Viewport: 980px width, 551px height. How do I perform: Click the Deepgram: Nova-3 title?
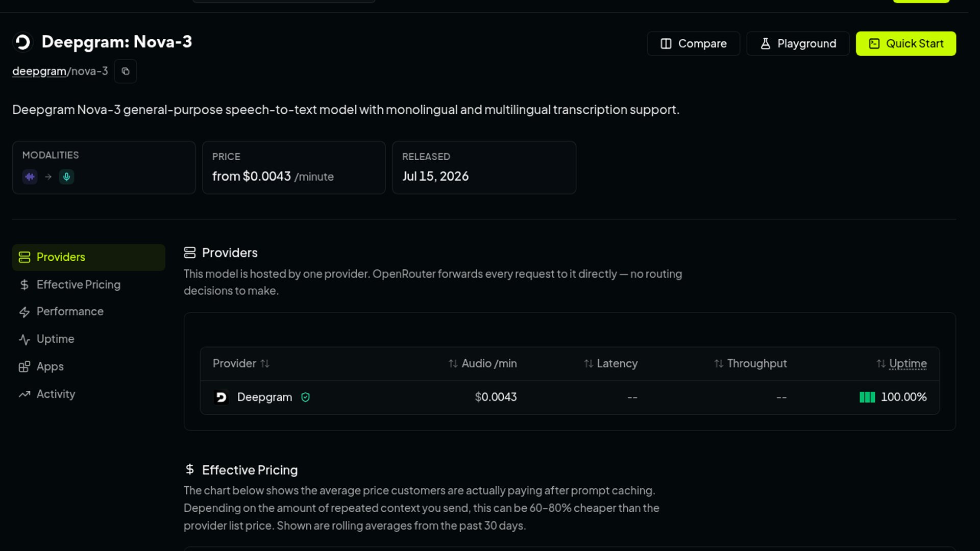pyautogui.click(x=117, y=42)
